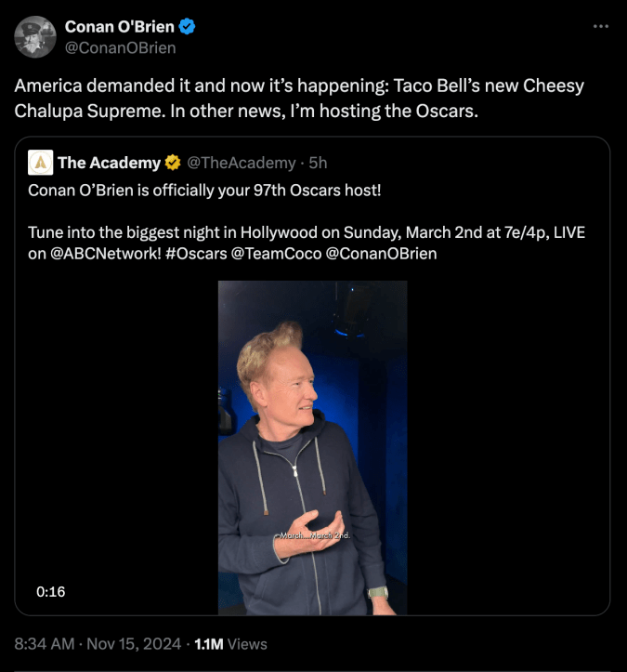
Task: Open Conan O'Brien display name link
Action: 119,27
